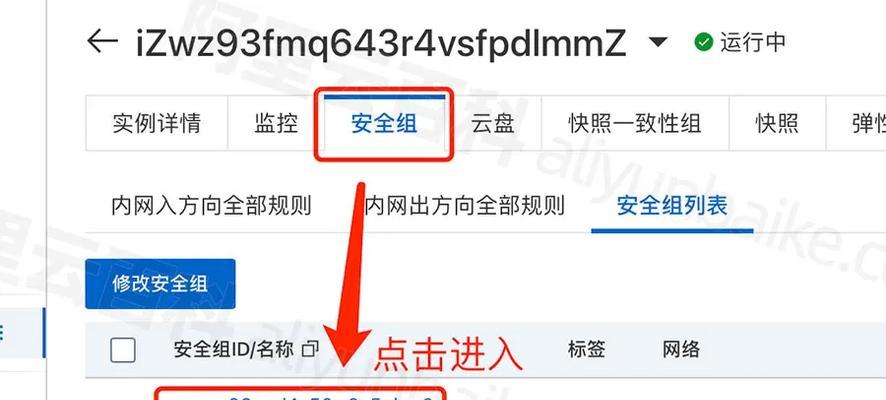The height and width of the screenshot is (400, 886).
Task: Select the 安全组列表 sub-tab
Action: click(x=672, y=206)
